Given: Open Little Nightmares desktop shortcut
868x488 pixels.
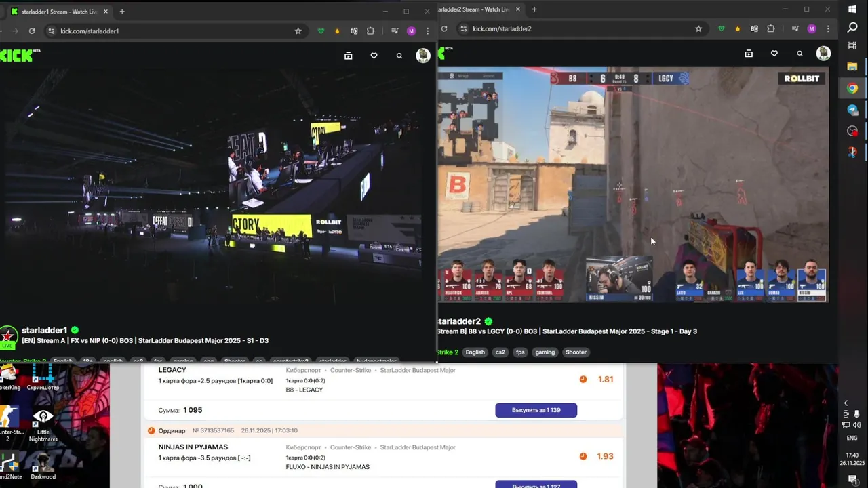Looking at the screenshot, I should (x=43, y=425).
